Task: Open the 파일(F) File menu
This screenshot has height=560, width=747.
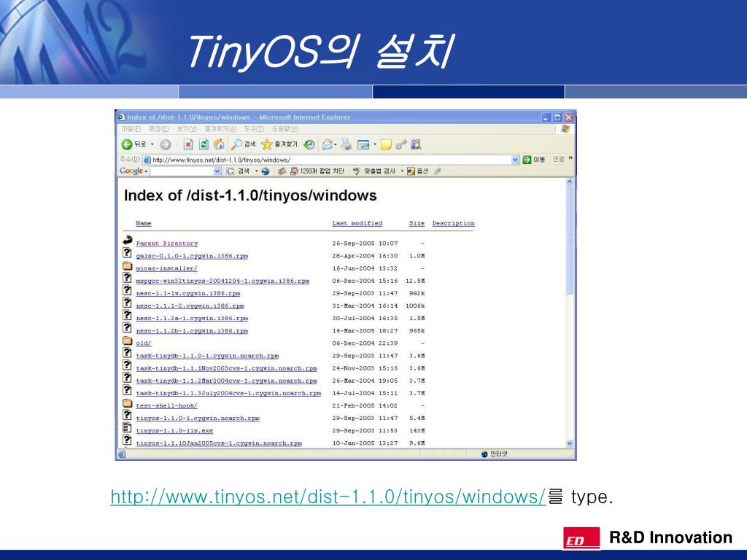Action: (131, 129)
